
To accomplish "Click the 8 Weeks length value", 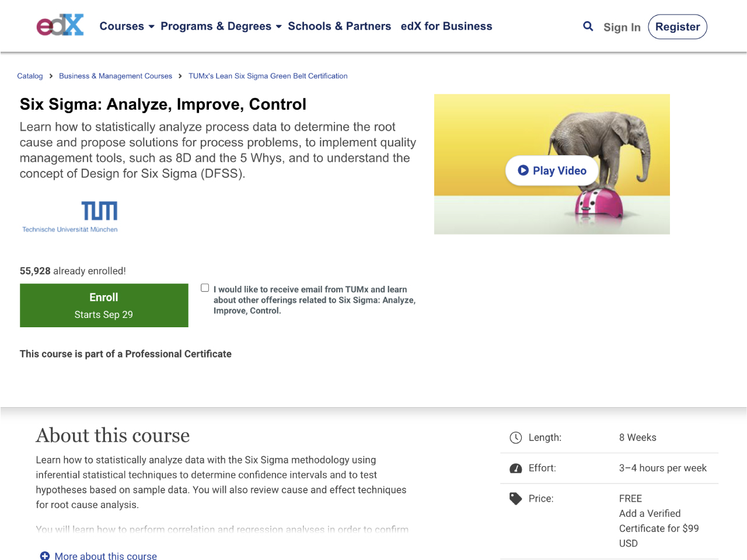I will pyautogui.click(x=638, y=437).
